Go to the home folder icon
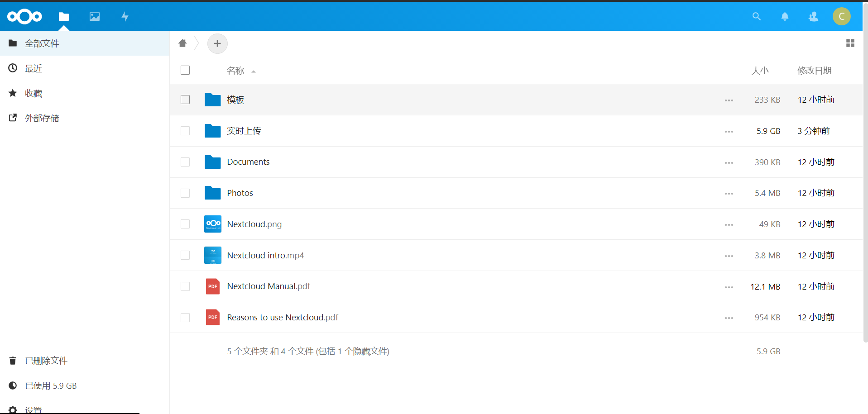Viewport: 868px width, 414px height. click(182, 43)
